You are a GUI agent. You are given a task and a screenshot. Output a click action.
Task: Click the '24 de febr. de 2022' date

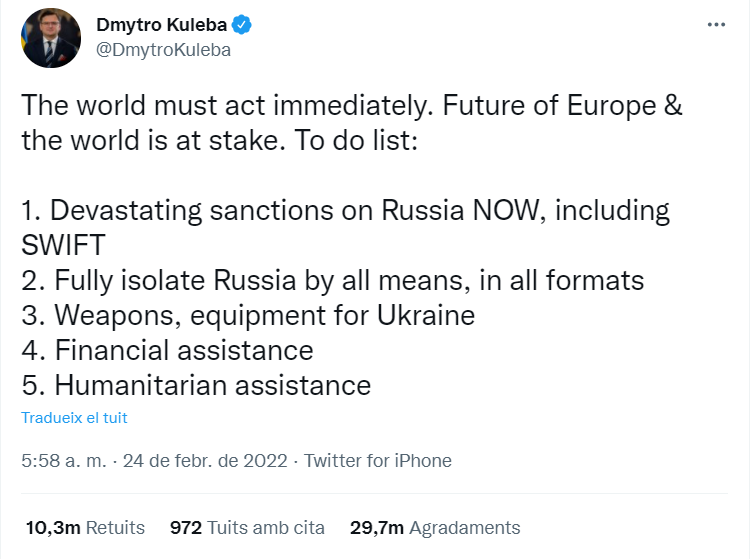(207, 461)
